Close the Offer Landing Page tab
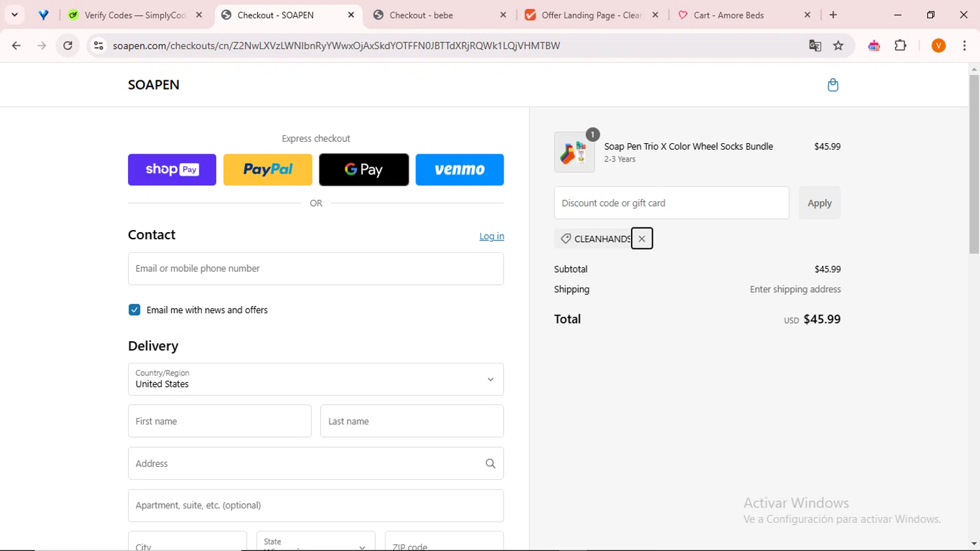The image size is (980, 551). tap(655, 15)
